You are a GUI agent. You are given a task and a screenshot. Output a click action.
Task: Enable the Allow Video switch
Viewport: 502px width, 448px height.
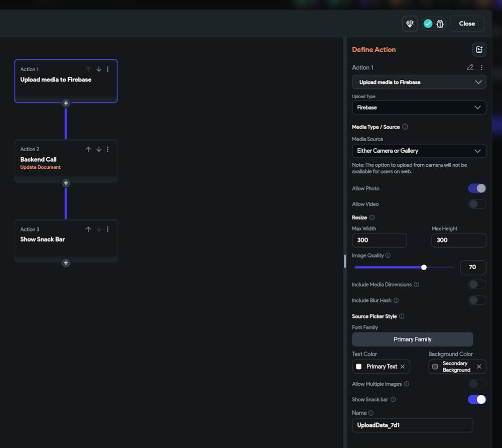(x=477, y=204)
